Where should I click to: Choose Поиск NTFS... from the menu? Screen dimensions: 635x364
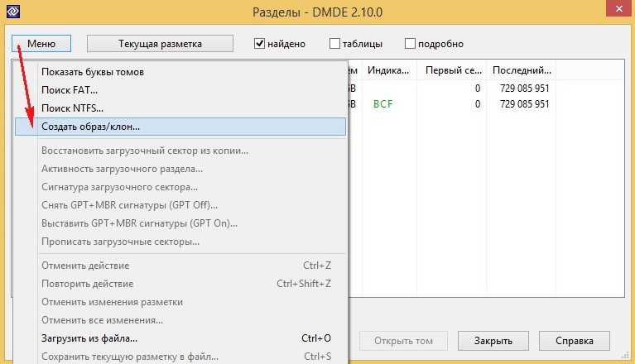[180, 108]
